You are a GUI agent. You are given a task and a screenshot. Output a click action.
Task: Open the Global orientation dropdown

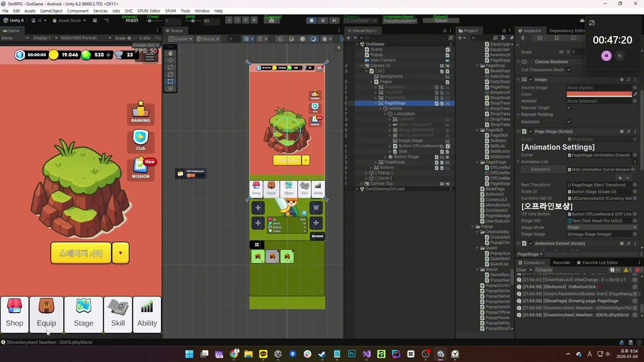coord(208,39)
